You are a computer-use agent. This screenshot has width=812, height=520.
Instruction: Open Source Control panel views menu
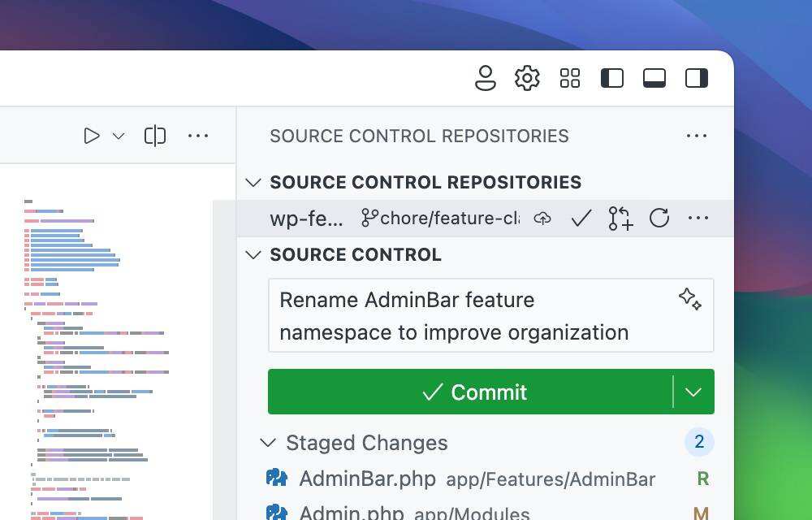click(x=697, y=136)
